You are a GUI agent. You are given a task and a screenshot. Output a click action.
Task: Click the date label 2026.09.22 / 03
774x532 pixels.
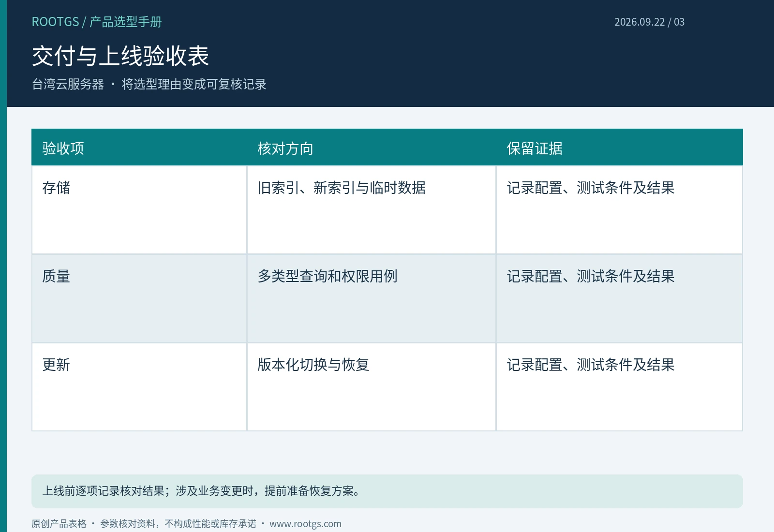point(649,22)
